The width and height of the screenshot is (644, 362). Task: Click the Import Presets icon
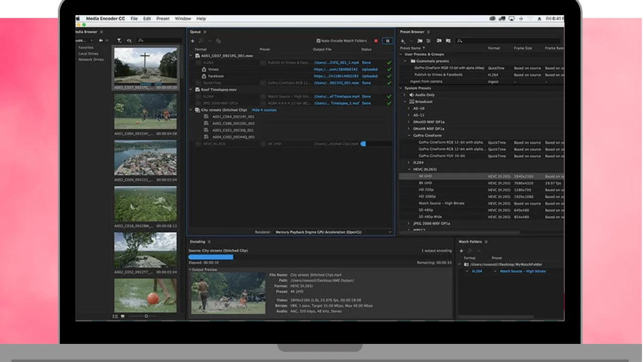tap(439, 41)
